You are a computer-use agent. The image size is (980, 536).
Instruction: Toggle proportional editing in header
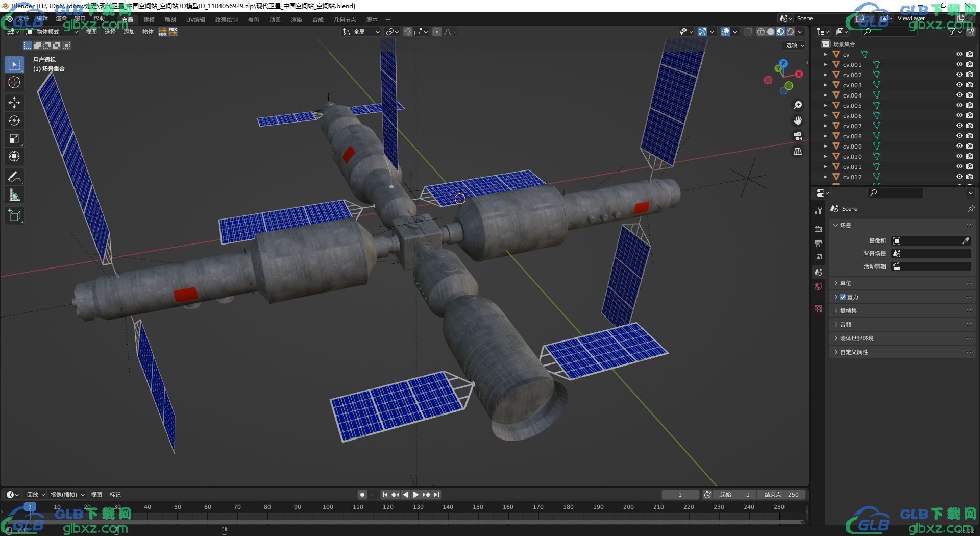click(x=437, y=32)
